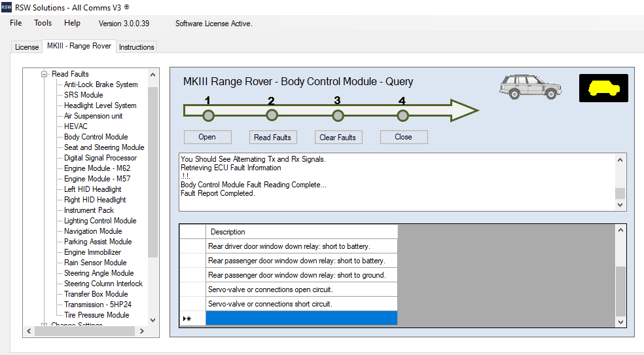
Task: Click tree panel scroll up arrow
Action: coord(152,75)
